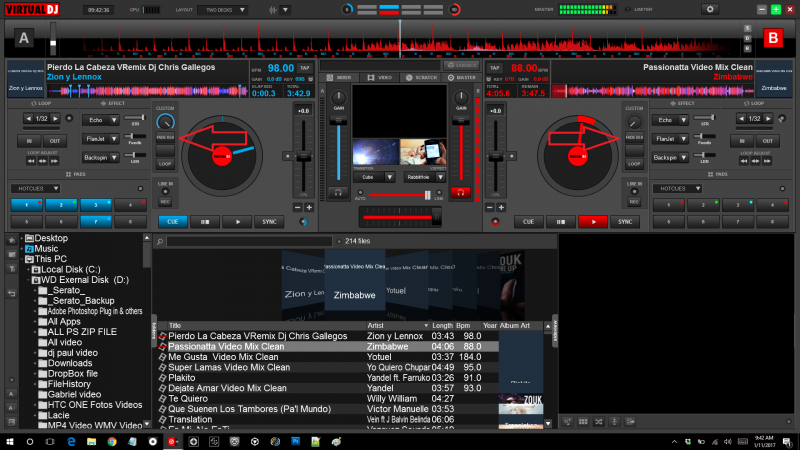Open the Windows Start menu
The image size is (800, 450).
[10, 442]
